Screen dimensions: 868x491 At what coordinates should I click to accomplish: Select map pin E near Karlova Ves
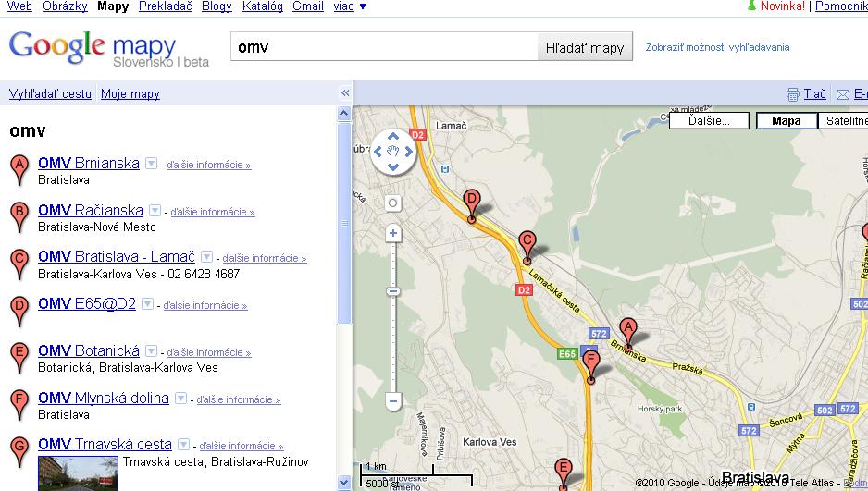click(563, 473)
